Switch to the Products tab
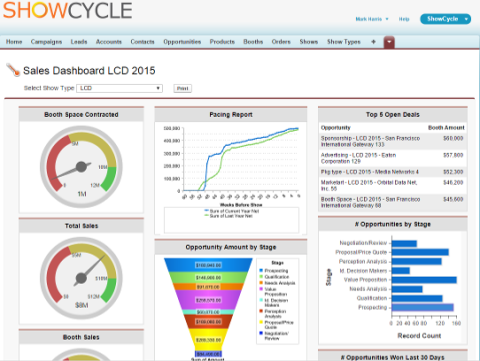Viewport: 480px width, 361px height. 222,42
